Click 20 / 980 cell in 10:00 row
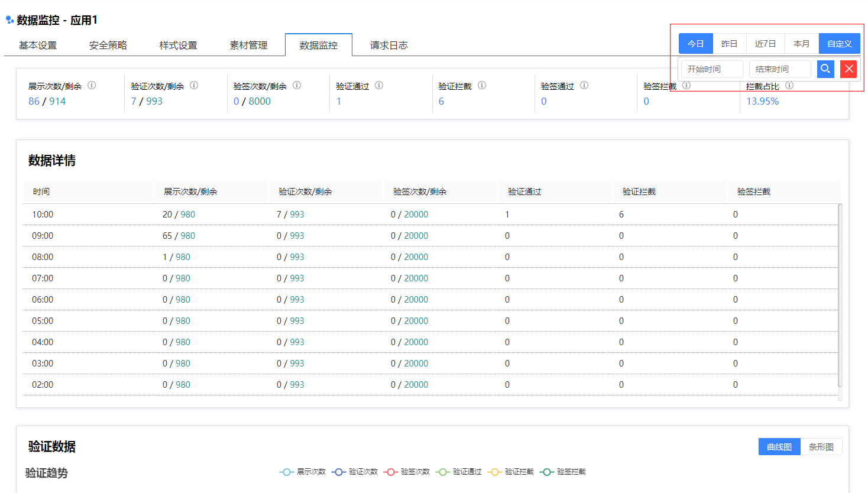This screenshot has width=868, height=493. click(x=179, y=215)
